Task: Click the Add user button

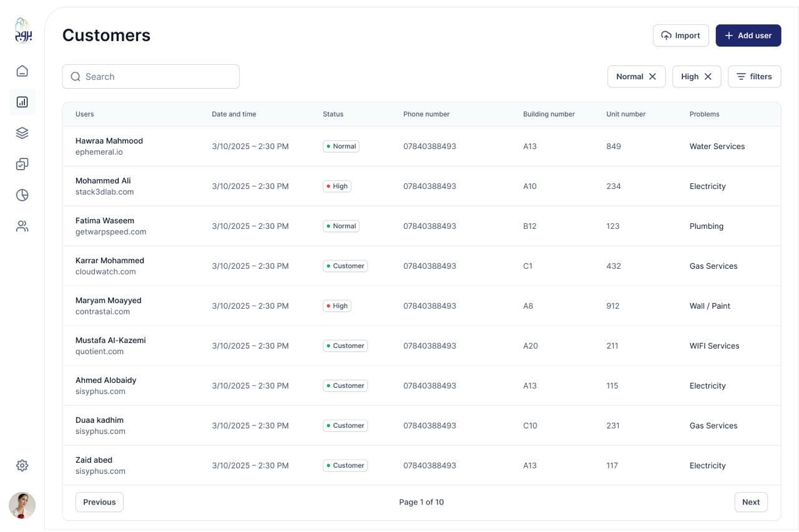Action: (x=748, y=36)
